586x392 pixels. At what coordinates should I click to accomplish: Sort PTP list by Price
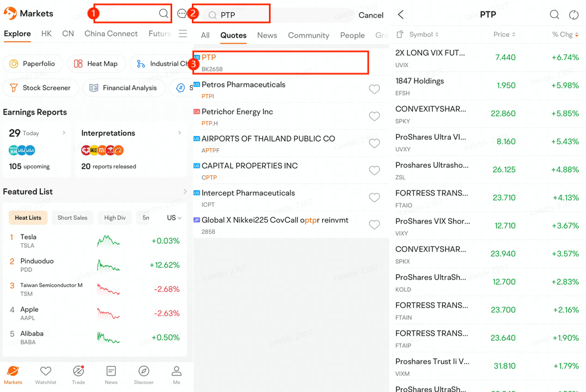coord(505,34)
